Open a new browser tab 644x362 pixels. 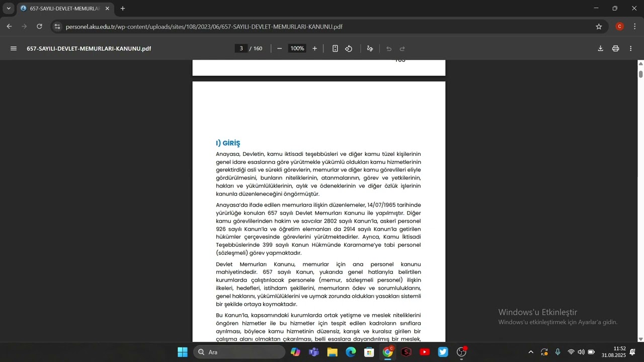coord(123,9)
